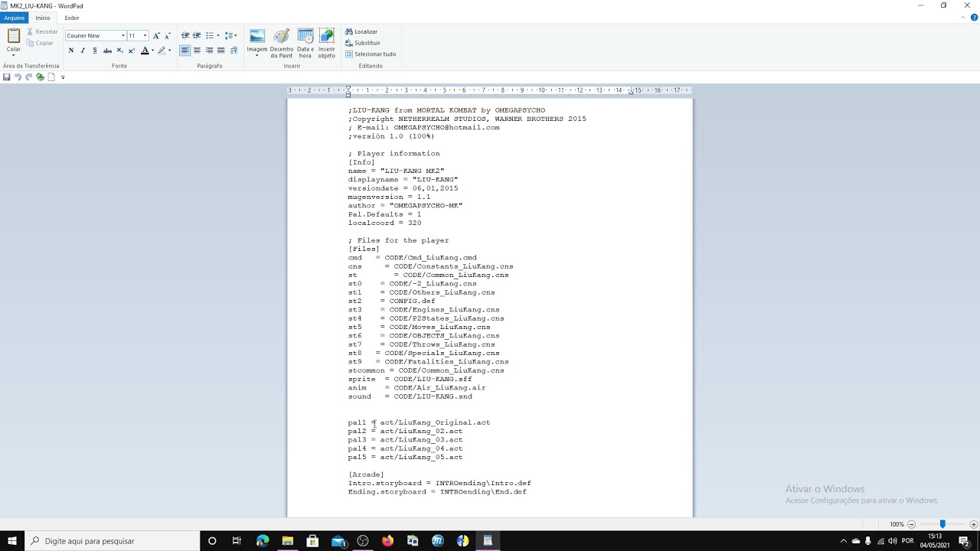Open Microsoft Edge from the taskbar
Viewport: 980px width, 551px height.
click(263, 541)
